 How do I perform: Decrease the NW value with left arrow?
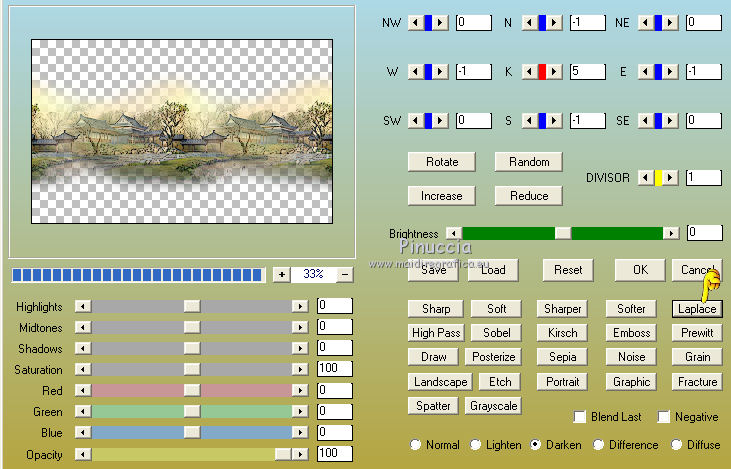click(x=414, y=22)
